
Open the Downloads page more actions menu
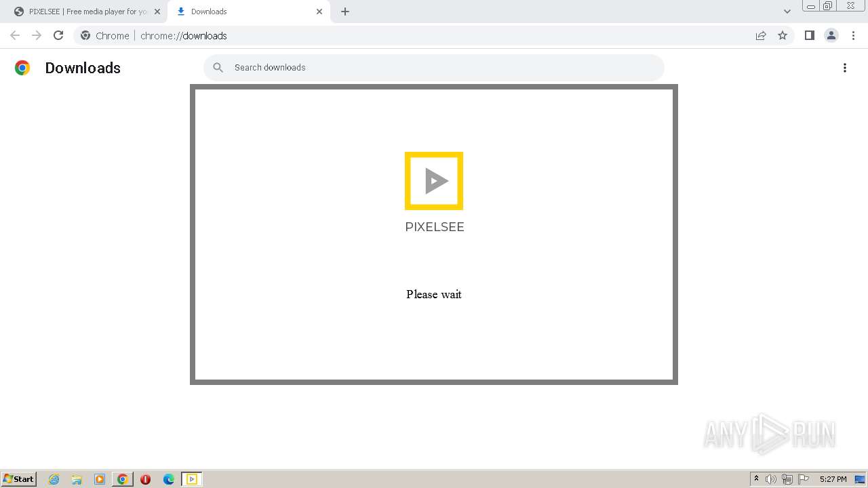(x=845, y=68)
